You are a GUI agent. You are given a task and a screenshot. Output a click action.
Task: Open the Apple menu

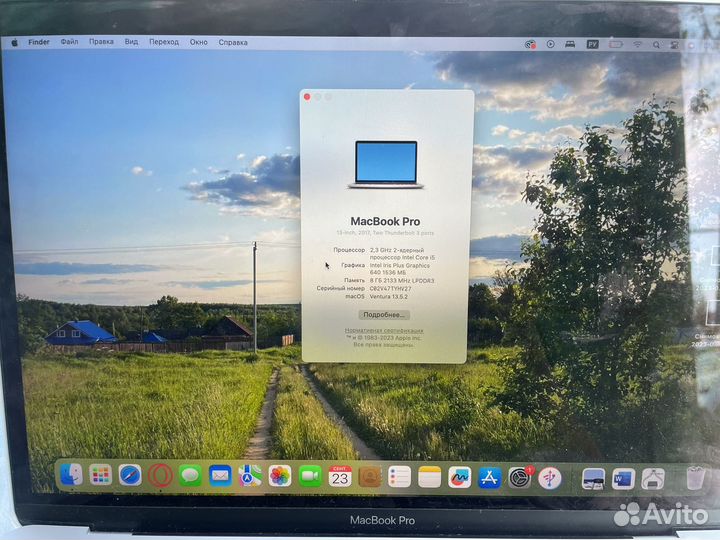pyautogui.click(x=15, y=42)
